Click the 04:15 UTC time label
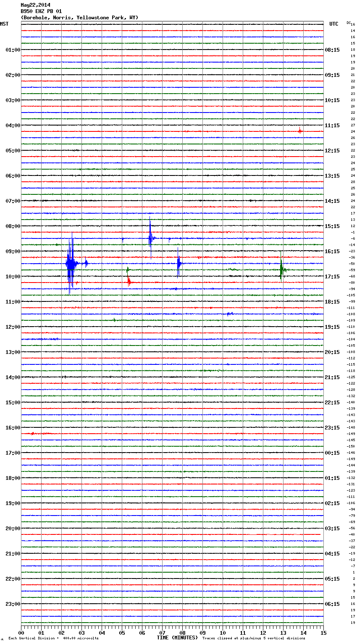 (332, 553)
